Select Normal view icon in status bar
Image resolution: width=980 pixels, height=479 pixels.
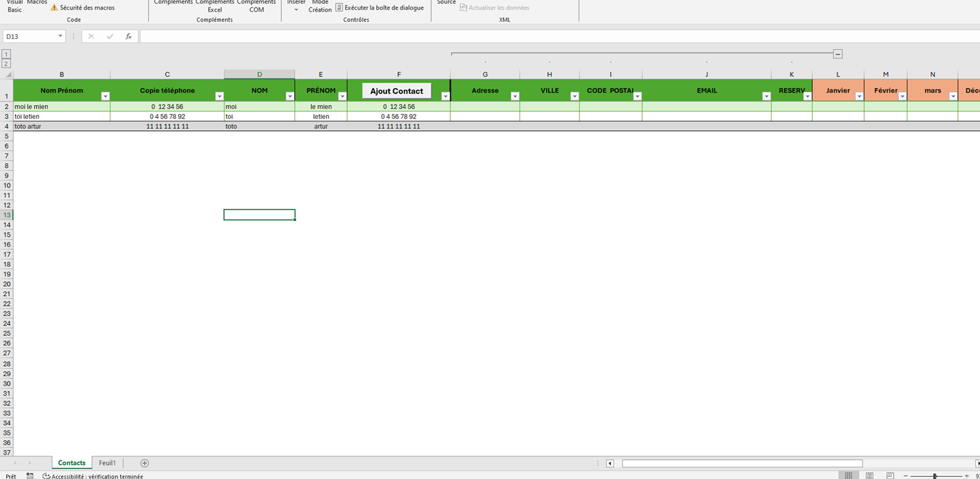[x=848, y=476]
